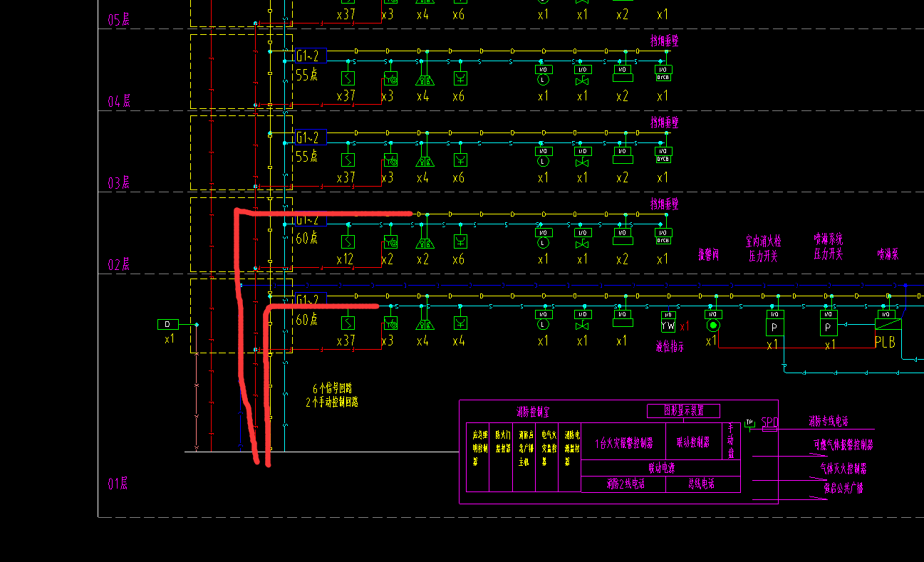Viewport: 924px width, 562px height.
Task: Select floor 01 hydrant button symbol above x4
Action: pos(461,323)
